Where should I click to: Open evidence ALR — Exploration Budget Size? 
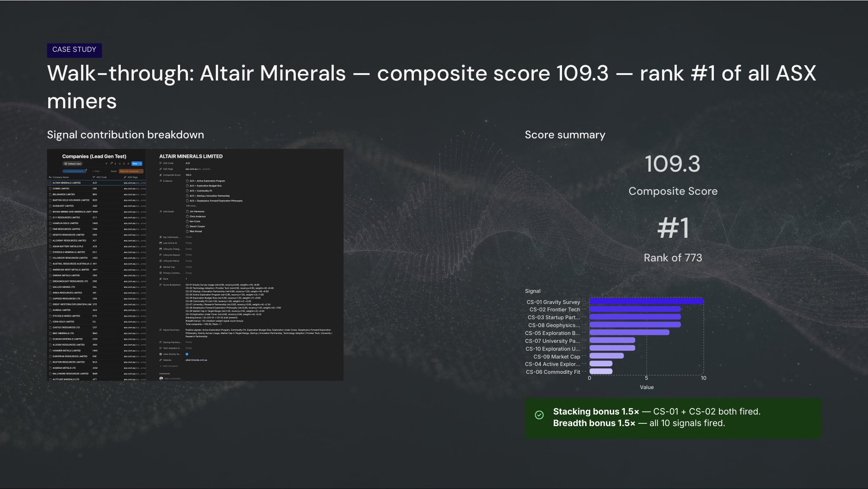pos(204,186)
